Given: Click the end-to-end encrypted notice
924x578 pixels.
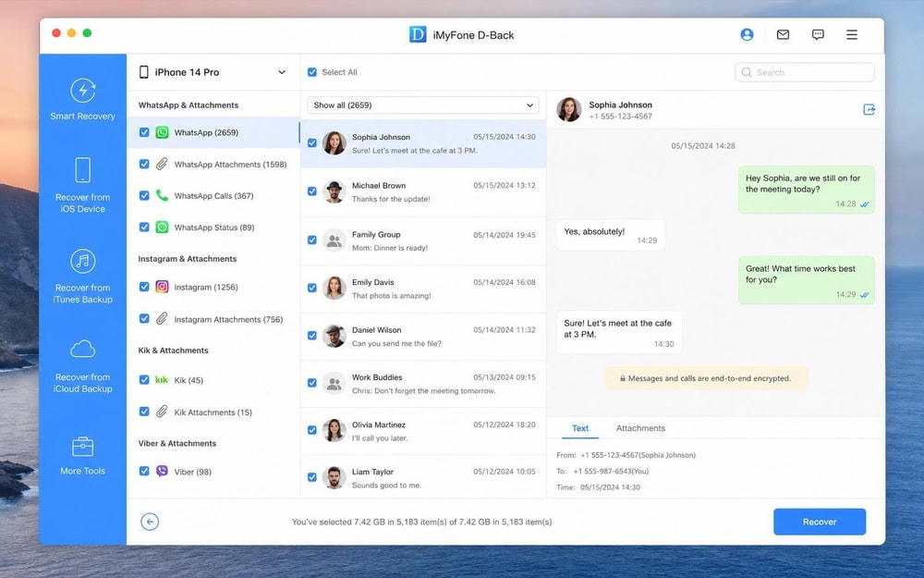Looking at the screenshot, I should click(x=706, y=378).
